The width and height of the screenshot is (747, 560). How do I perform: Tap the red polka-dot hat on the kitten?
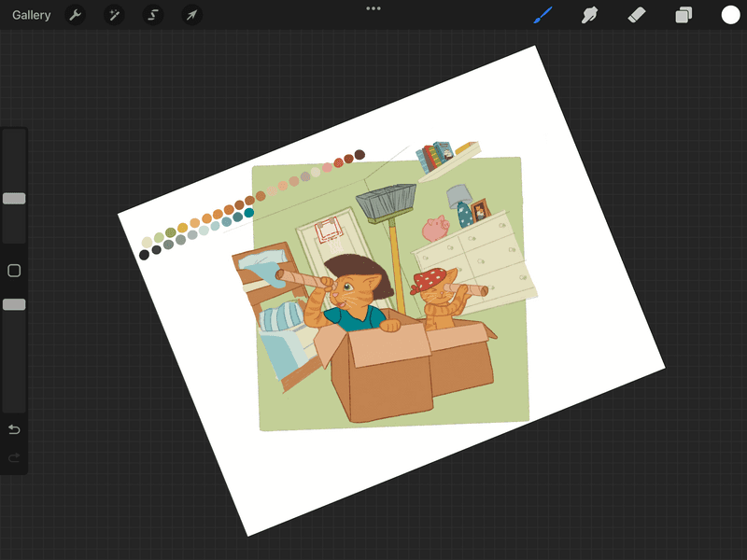coord(430,278)
